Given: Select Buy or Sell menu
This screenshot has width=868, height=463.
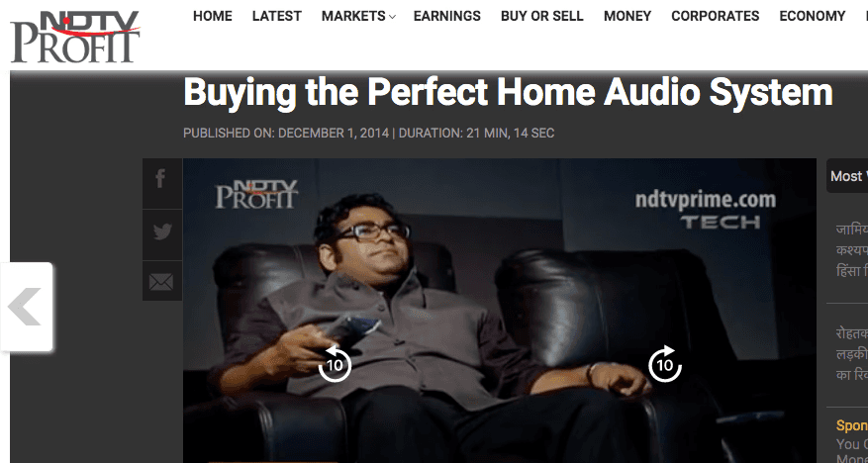Looking at the screenshot, I should (542, 17).
